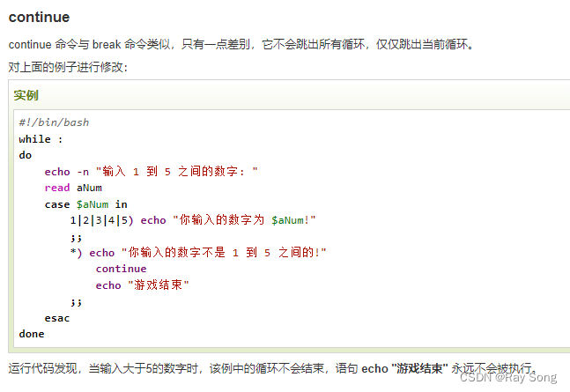The image size is (570, 392).
Task: Click the "read aNum" code line
Action: [73, 188]
